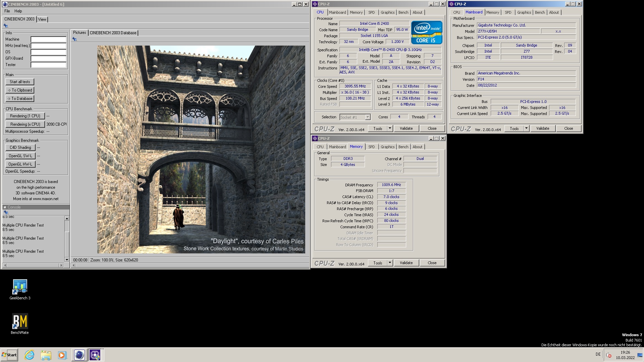Run the OpenGL HW-L test
644x362 pixels.
click(20, 164)
